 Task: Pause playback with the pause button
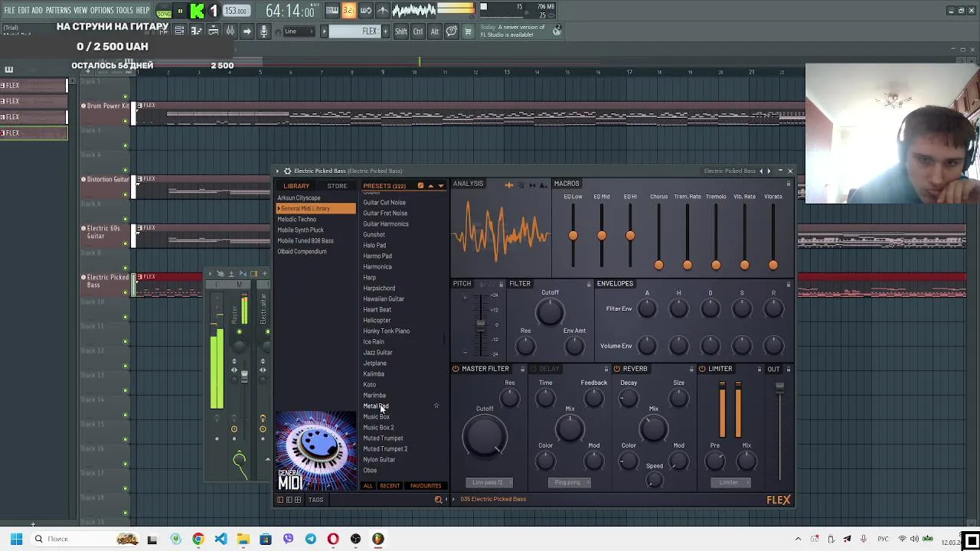tap(181, 11)
